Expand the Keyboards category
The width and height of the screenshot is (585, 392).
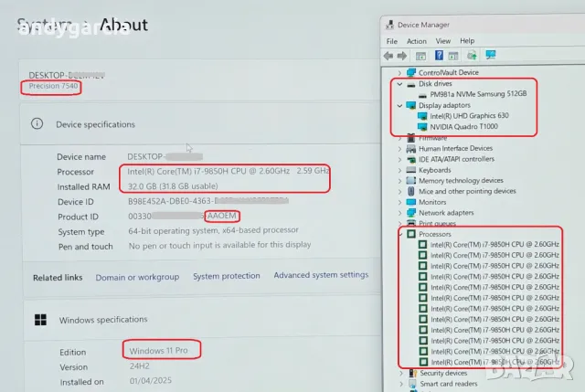400,170
